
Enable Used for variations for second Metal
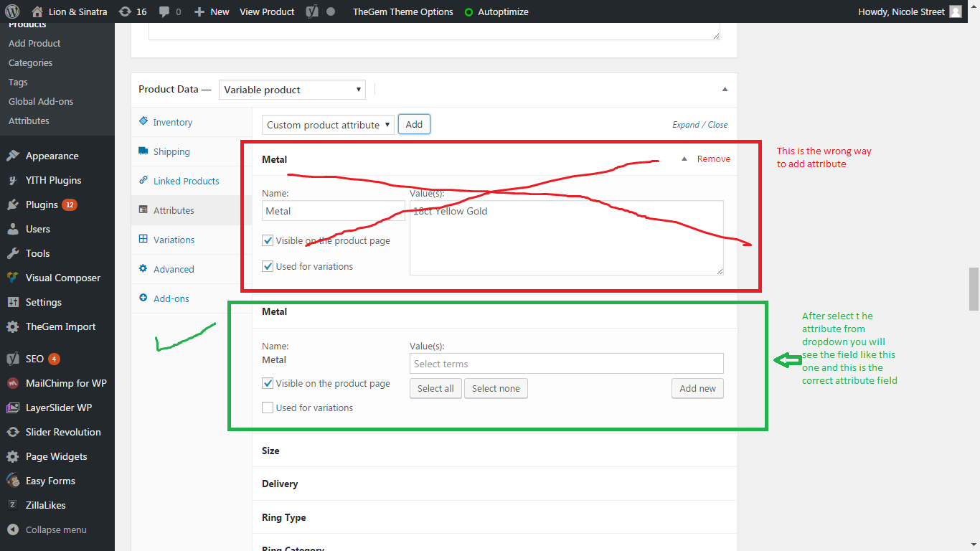pyautogui.click(x=268, y=408)
